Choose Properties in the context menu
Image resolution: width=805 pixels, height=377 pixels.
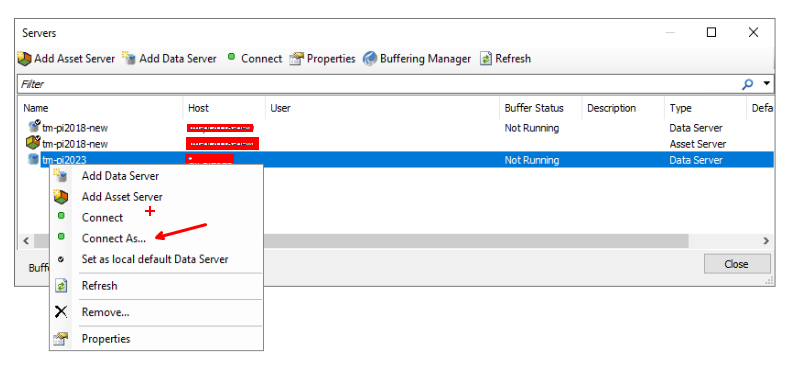(x=156, y=339)
